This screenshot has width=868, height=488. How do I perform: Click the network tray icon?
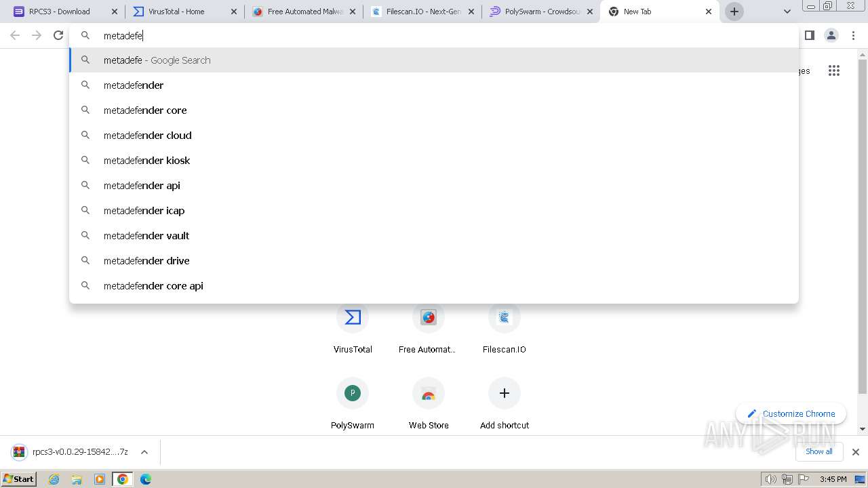point(787,479)
